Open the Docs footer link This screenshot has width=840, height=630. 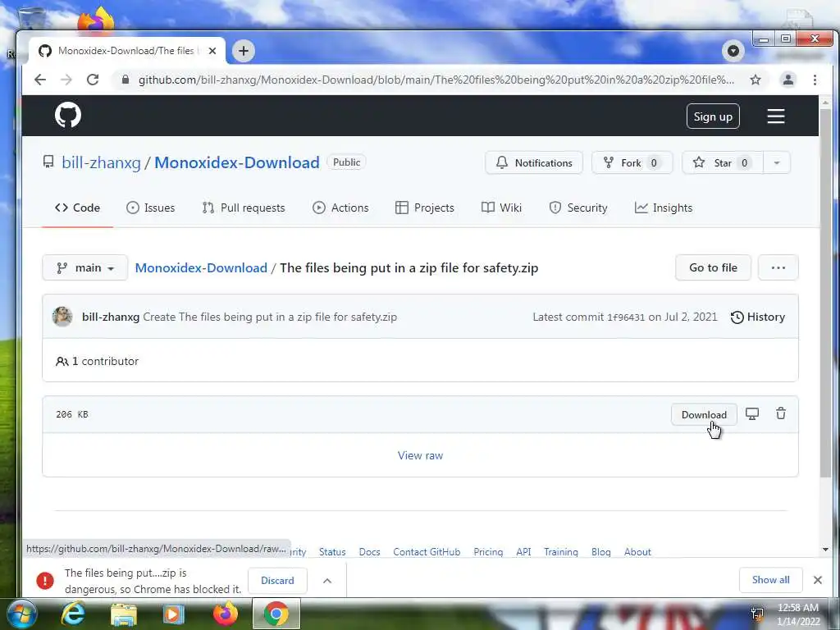point(370,552)
